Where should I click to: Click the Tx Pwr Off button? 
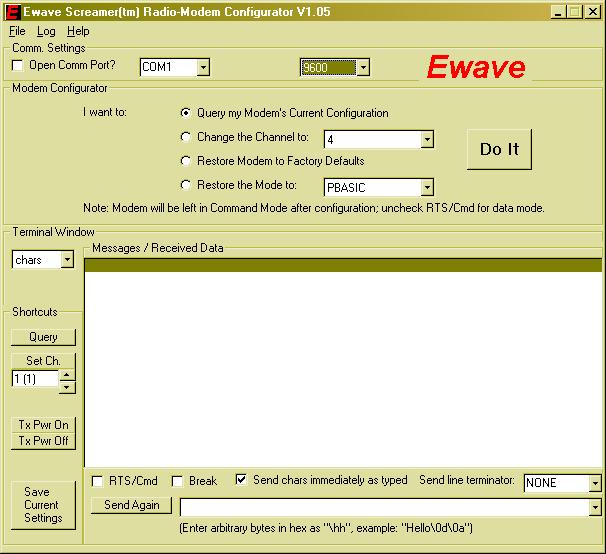tap(43, 441)
